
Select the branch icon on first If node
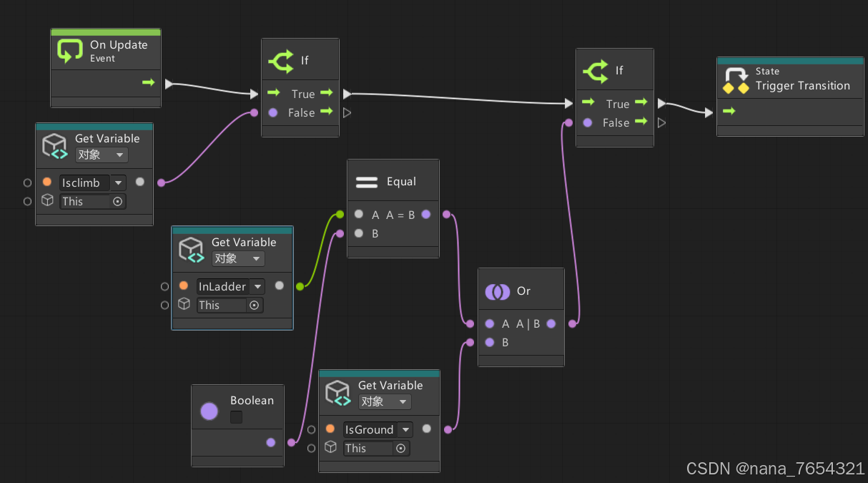tap(282, 62)
